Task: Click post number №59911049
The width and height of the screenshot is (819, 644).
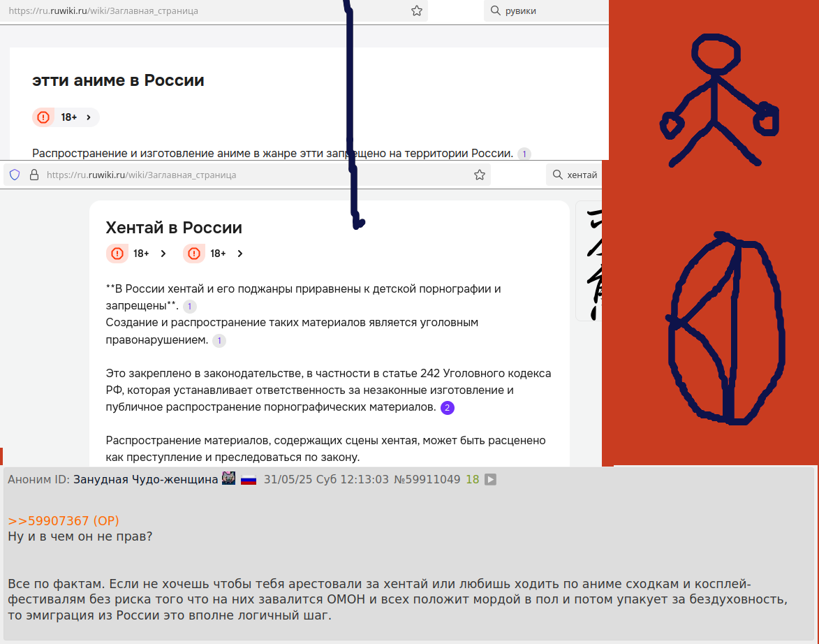Action: pyautogui.click(x=427, y=479)
